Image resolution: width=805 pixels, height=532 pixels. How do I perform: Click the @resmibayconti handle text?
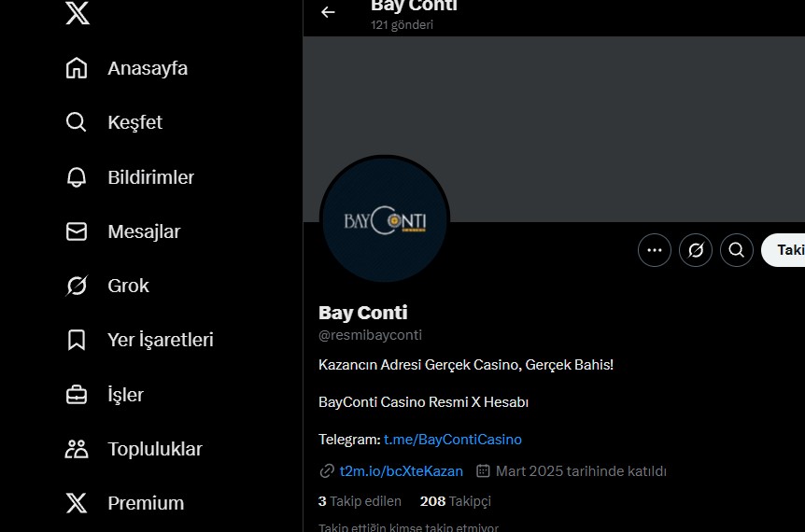point(370,335)
